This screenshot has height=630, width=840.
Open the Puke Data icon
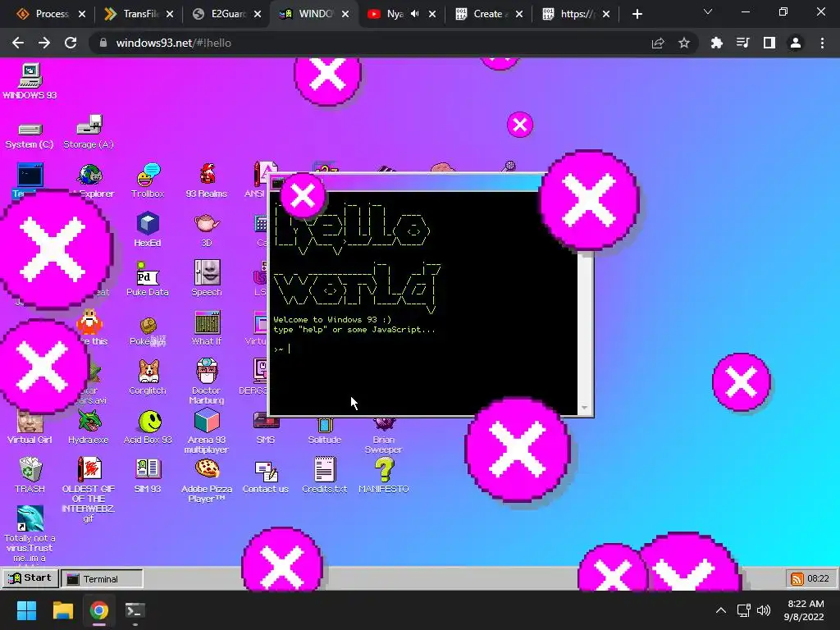point(148,279)
